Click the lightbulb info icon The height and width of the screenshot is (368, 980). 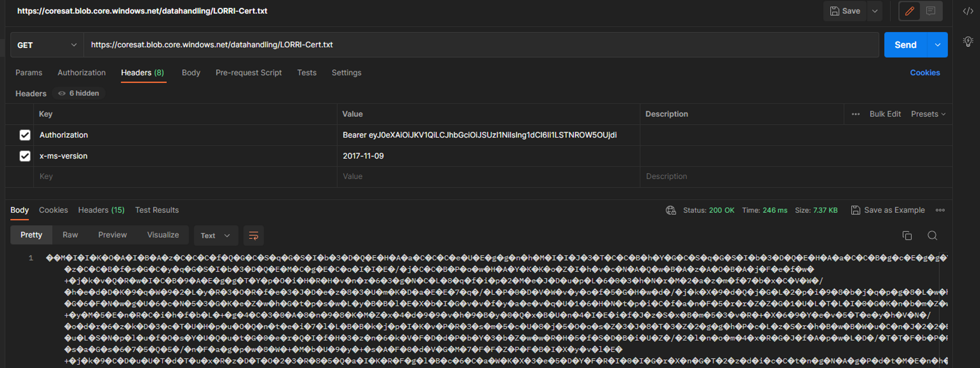(968, 42)
